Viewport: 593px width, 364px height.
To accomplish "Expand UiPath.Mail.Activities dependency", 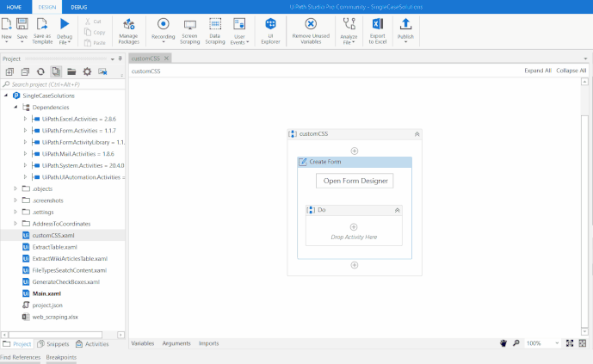I will (x=25, y=154).
